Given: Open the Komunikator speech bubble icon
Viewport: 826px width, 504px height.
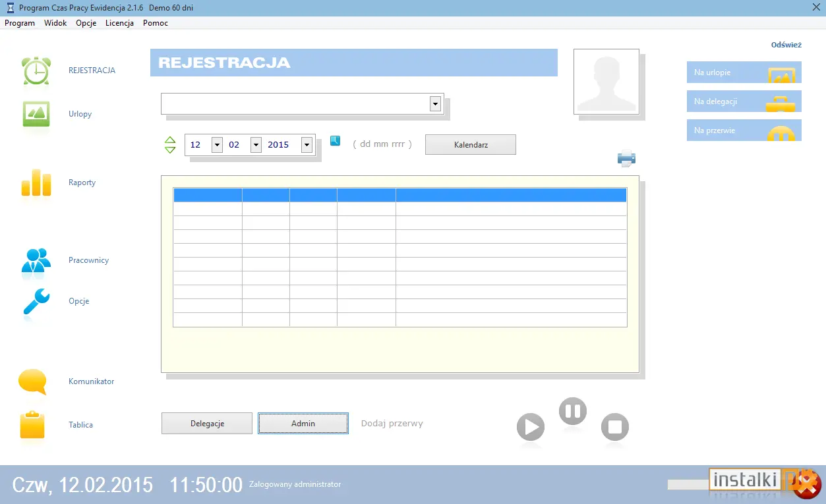Looking at the screenshot, I should point(33,381).
